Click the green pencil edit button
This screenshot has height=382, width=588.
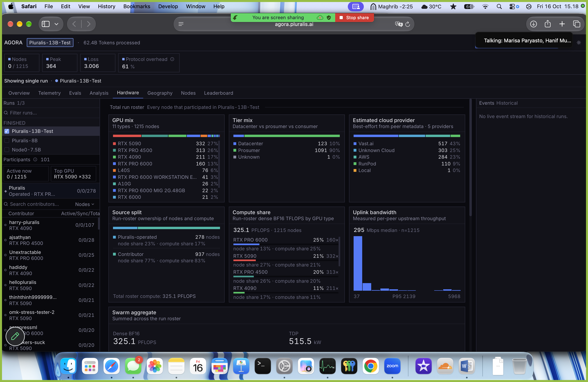click(15, 336)
